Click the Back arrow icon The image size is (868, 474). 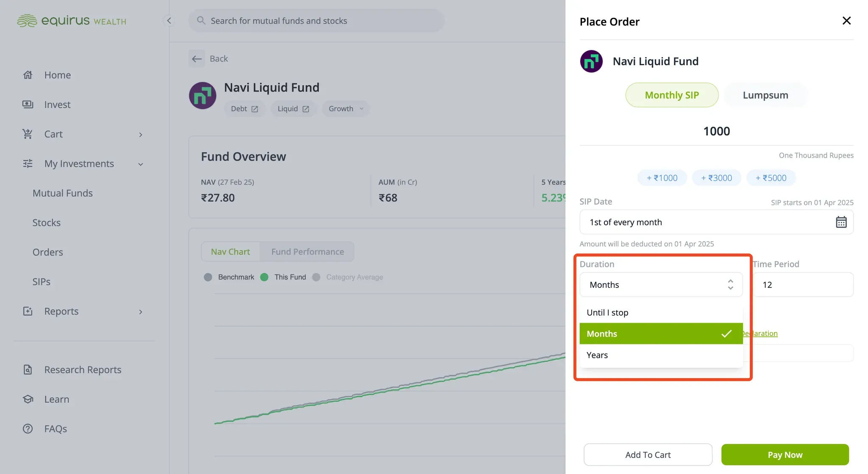pyautogui.click(x=197, y=58)
